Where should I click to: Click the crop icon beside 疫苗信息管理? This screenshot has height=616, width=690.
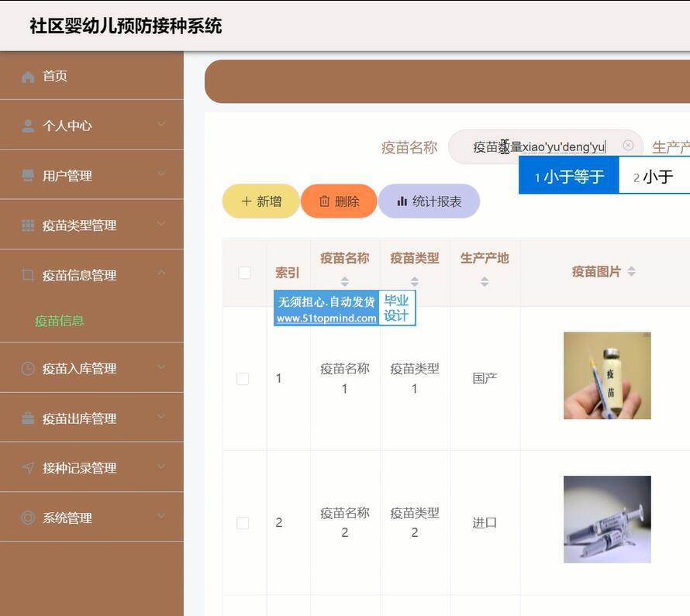tap(28, 275)
